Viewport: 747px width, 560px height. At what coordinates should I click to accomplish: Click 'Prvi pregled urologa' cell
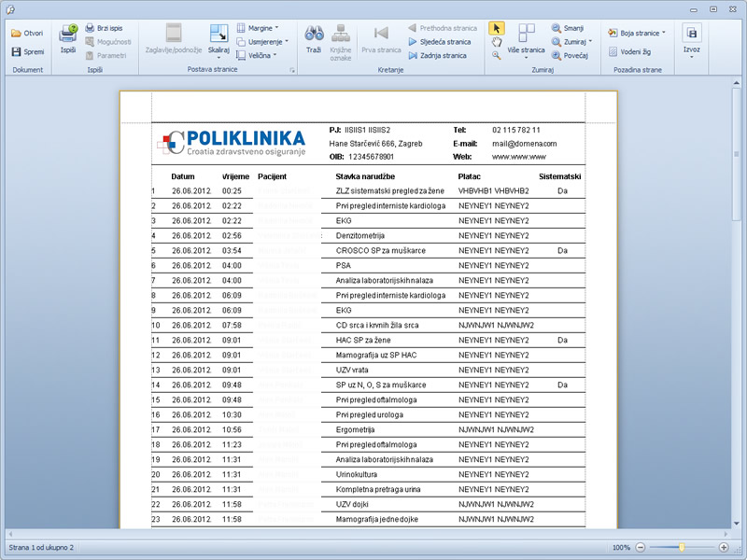tap(370, 414)
